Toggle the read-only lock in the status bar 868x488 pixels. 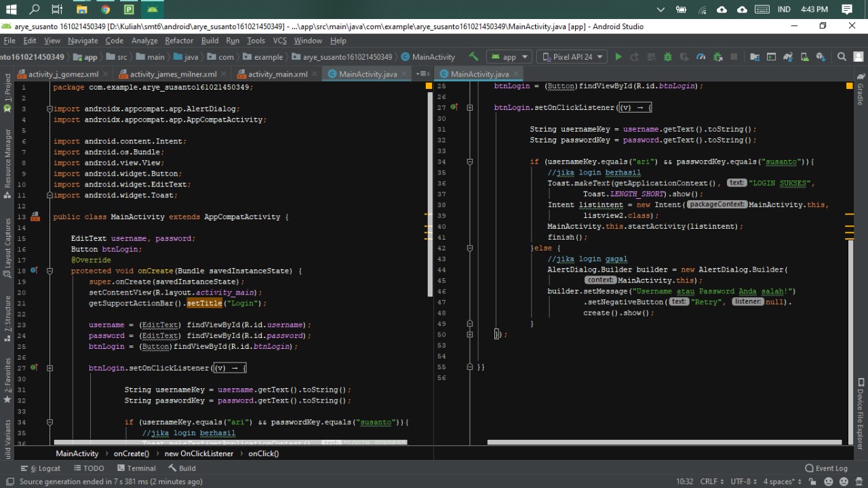[812, 481]
